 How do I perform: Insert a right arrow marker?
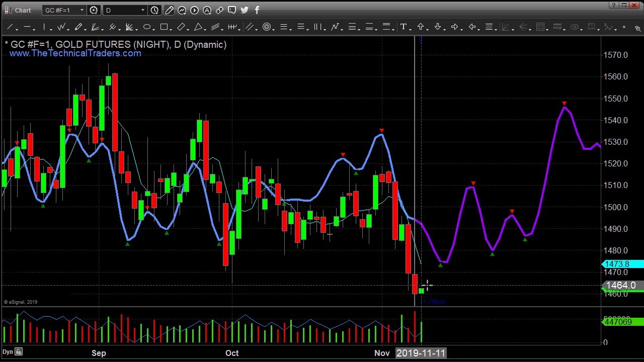[x=454, y=27]
